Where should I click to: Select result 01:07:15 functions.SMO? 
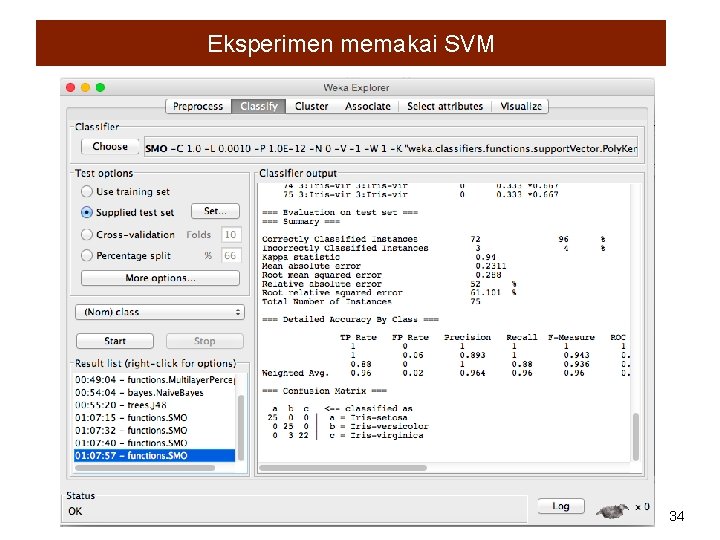pos(155,418)
